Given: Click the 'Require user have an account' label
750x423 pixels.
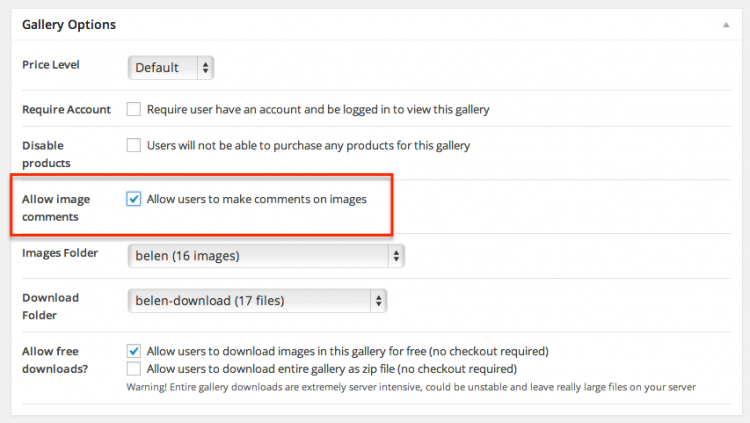Looking at the screenshot, I should tap(318, 110).
